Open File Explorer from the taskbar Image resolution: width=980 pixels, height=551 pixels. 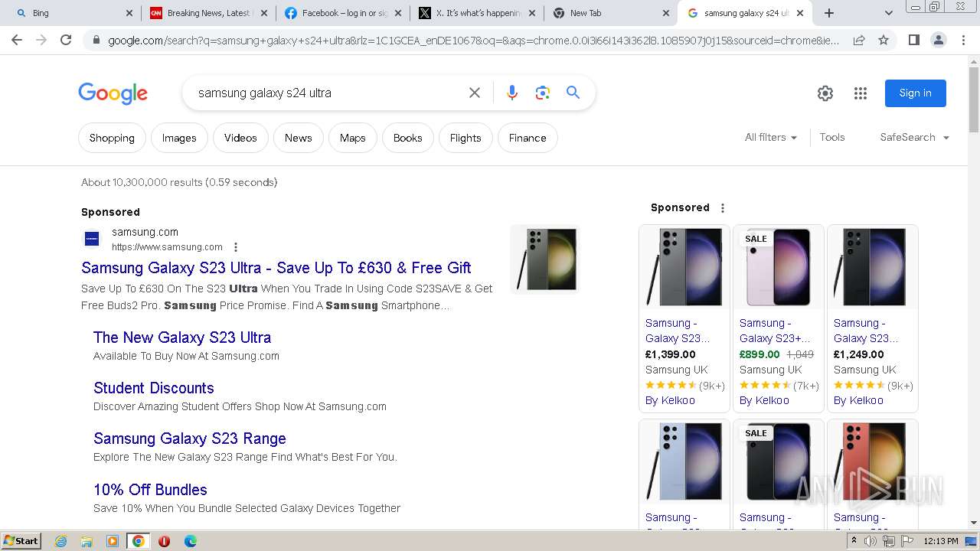click(x=87, y=541)
